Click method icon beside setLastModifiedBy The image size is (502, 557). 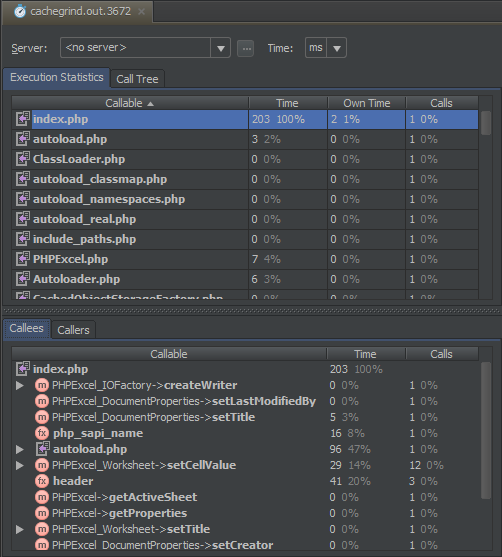(x=42, y=401)
